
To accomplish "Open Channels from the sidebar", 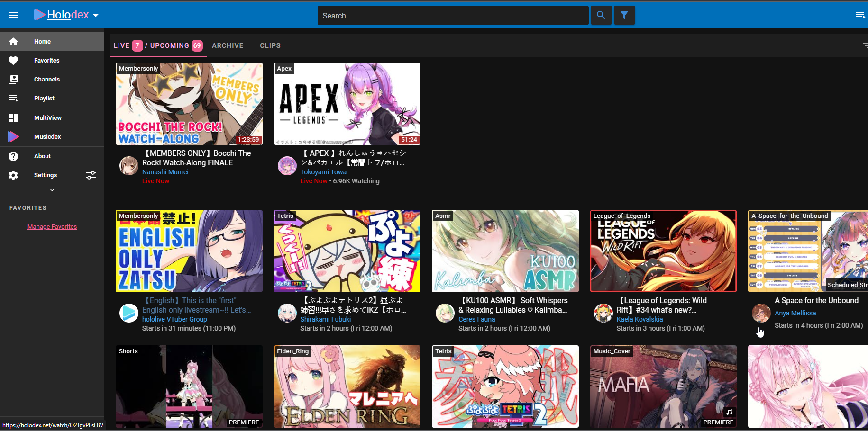I will coord(46,80).
